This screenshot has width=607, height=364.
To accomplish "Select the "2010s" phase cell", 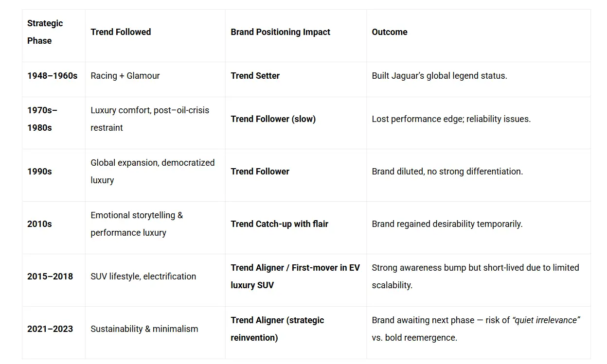I will click(x=39, y=224).
